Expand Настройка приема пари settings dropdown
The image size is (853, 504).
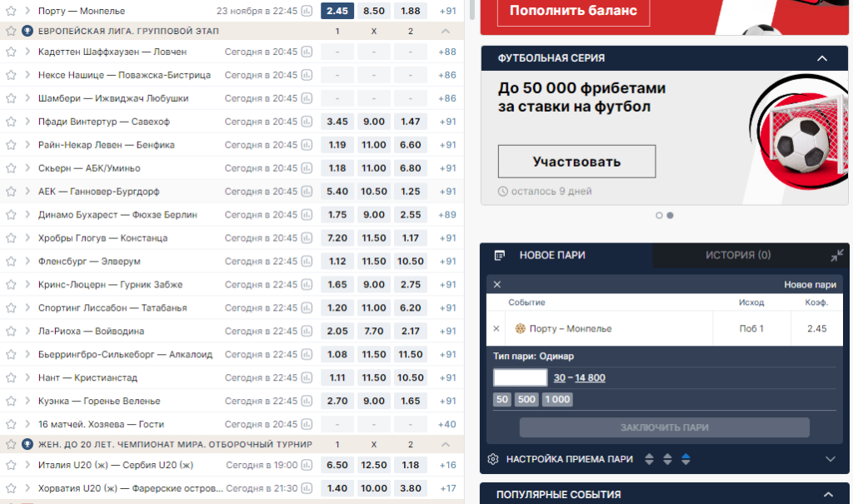pyautogui.click(x=831, y=459)
